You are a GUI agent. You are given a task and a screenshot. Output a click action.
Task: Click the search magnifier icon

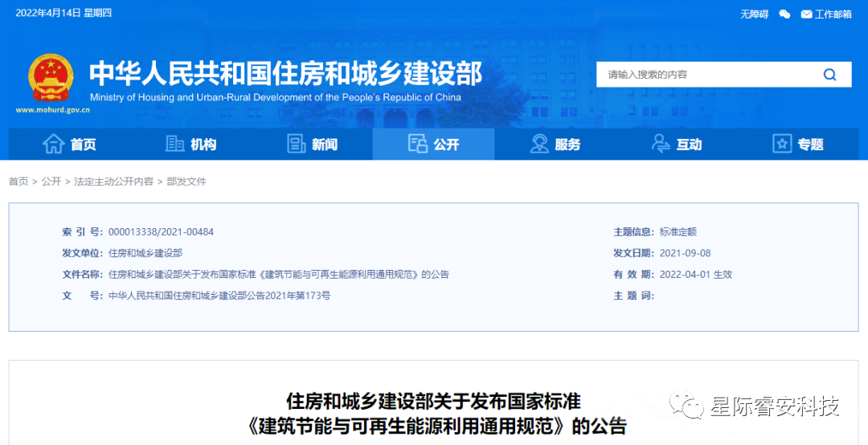point(829,75)
